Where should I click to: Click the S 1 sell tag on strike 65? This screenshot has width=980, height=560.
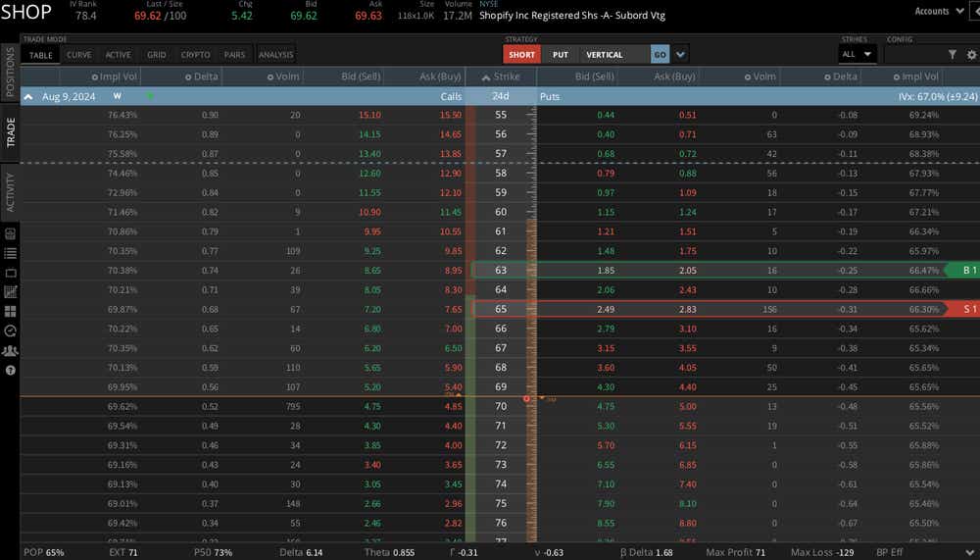coord(963,309)
